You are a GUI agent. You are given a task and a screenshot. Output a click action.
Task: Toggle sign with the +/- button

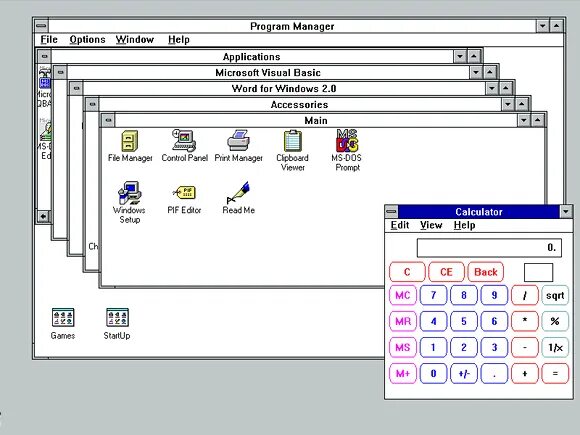[463, 374]
